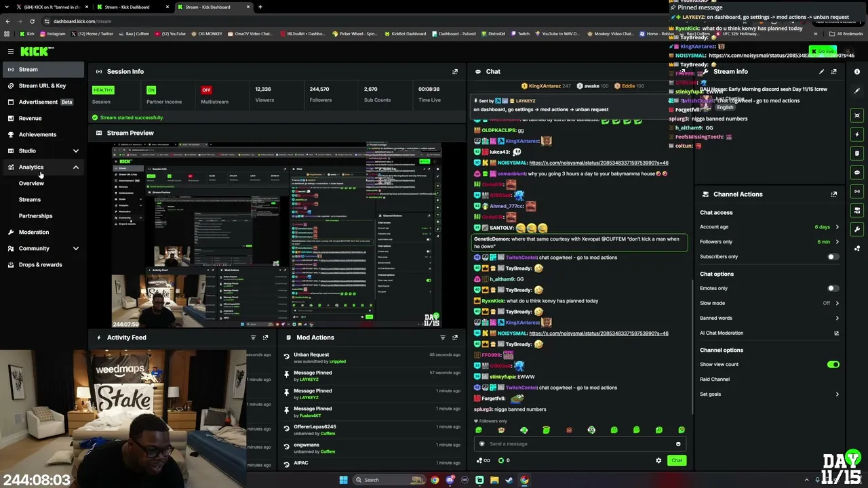Click the speech bubble icon in right rail
Viewport: 868px width, 488px height.
click(x=857, y=172)
